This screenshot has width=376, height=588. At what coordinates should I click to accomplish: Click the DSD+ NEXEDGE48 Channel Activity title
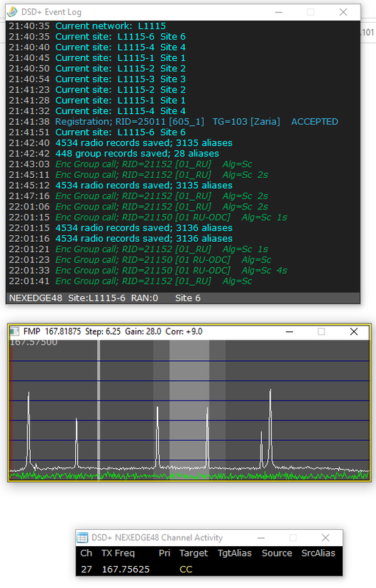tap(157, 538)
